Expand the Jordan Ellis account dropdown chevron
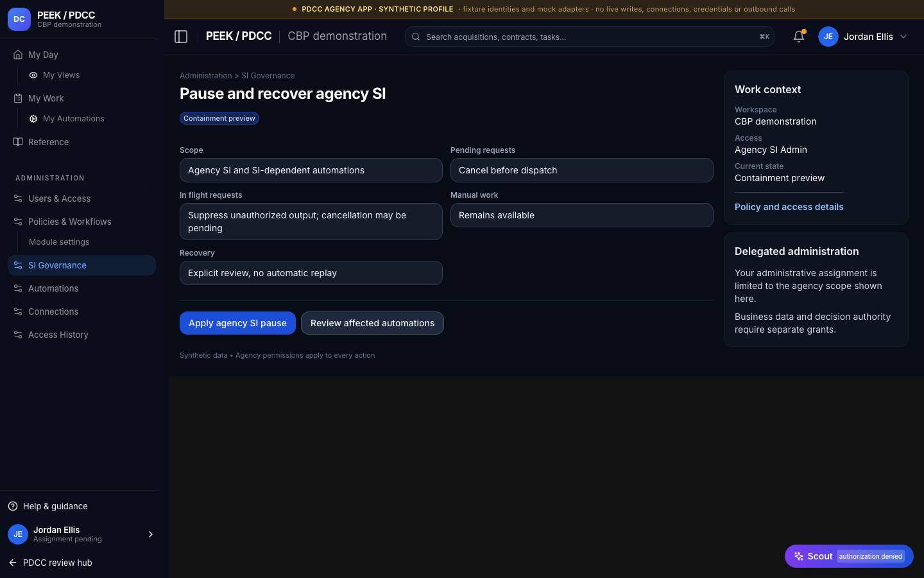 [x=903, y=37]
